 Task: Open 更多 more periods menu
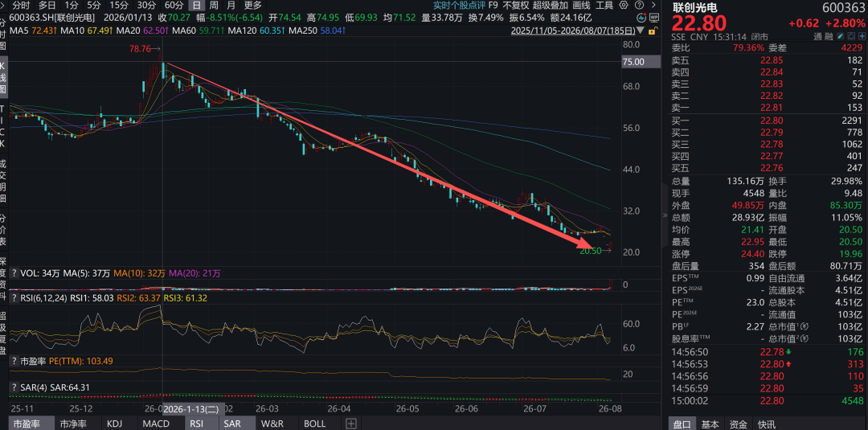(252, 5)
